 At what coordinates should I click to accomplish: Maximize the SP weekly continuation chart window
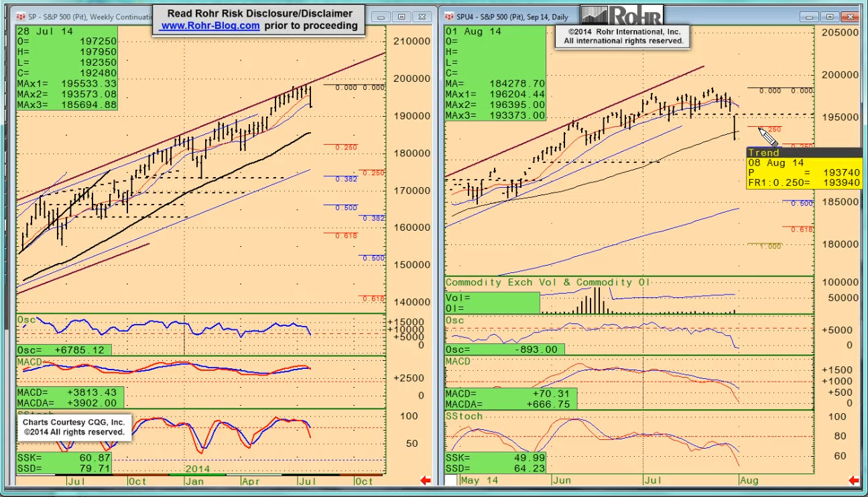(401, 17)
